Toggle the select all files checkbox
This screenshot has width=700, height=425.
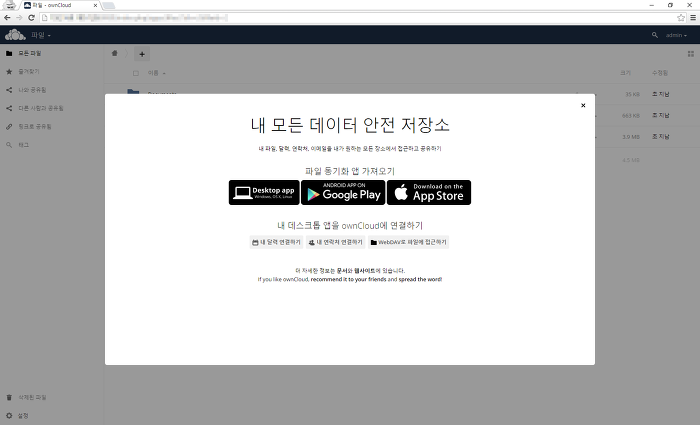pos(136,73)
